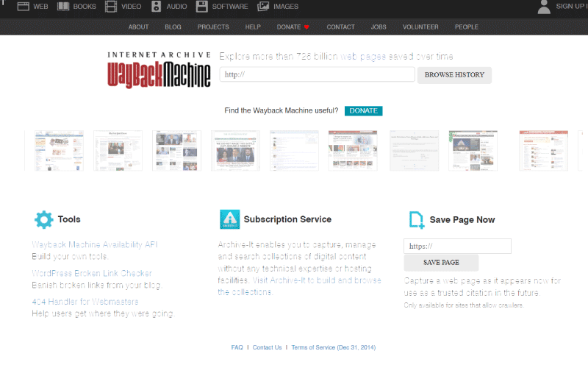Open the Books icon in top bar
Viewport: 588px width, 390px height.
(x=63, y=7)
